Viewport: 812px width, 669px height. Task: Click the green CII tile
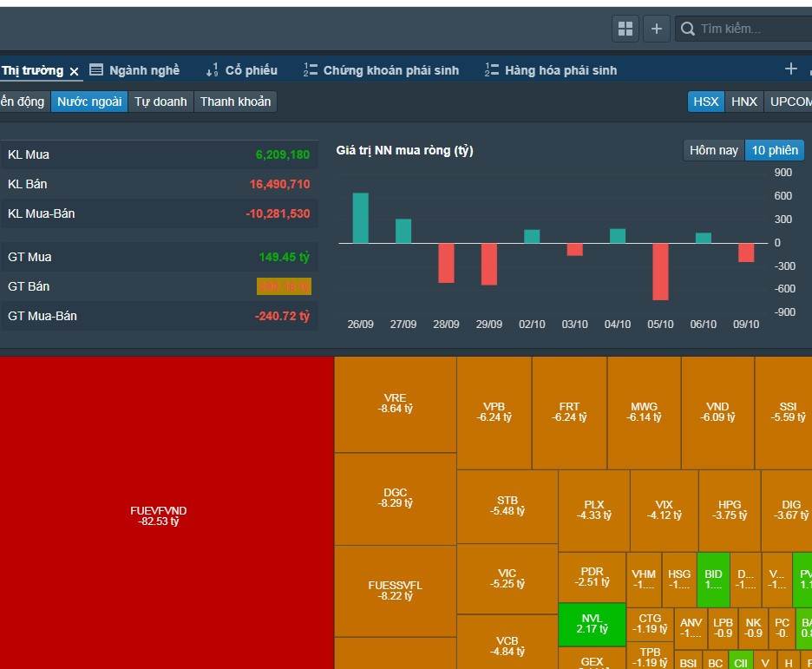point(741,660)
